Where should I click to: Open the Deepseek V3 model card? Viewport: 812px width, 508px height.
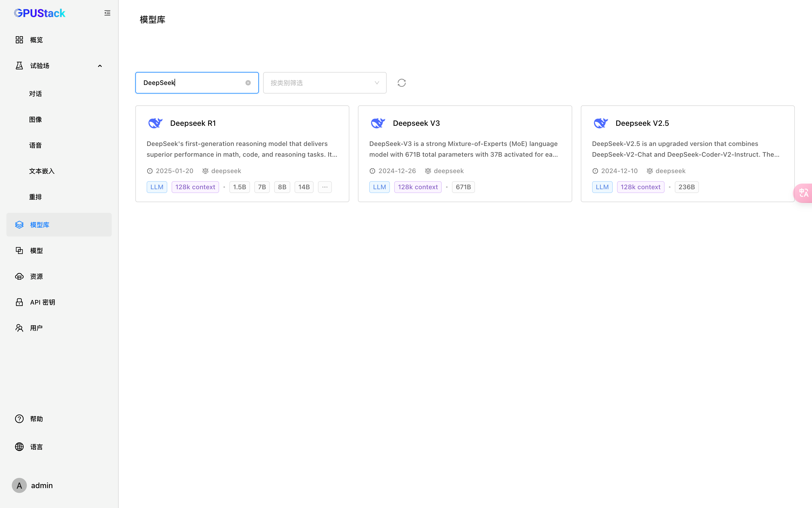point(465,154)
